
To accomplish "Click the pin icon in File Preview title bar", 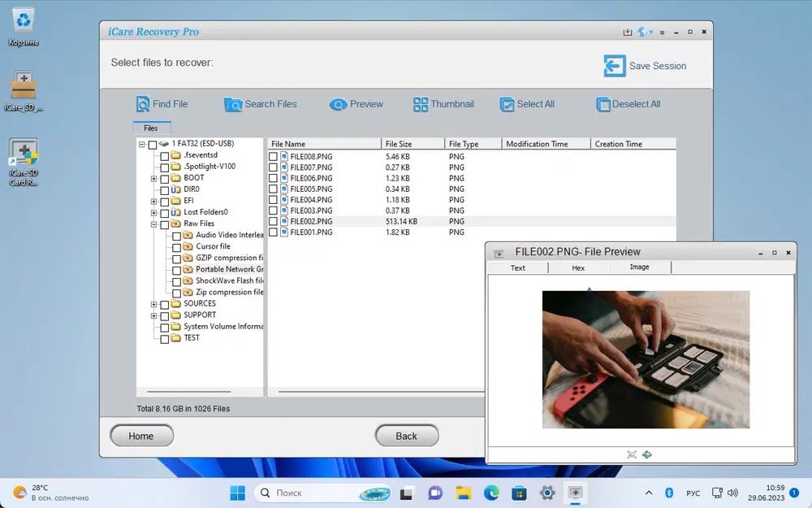I will tap(499, 254).
